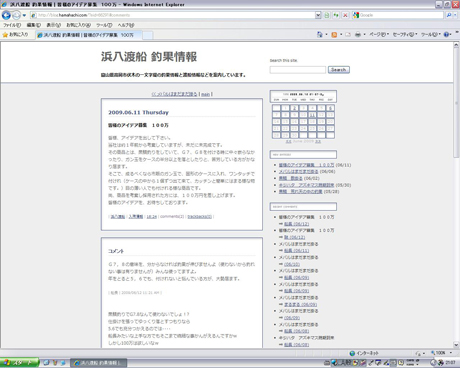
Task: Open the address bar history dropdown arrow
Action: [x=318, y=15]
